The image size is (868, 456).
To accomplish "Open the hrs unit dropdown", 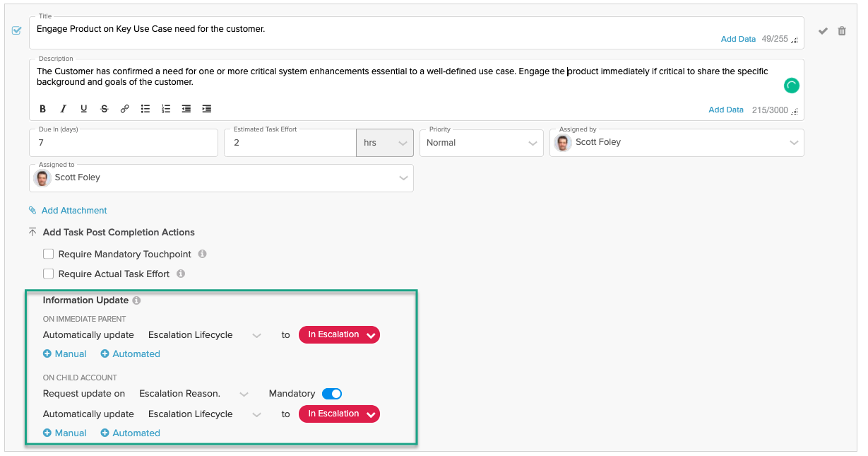I will pyautogui.click(x=385, y=143).
